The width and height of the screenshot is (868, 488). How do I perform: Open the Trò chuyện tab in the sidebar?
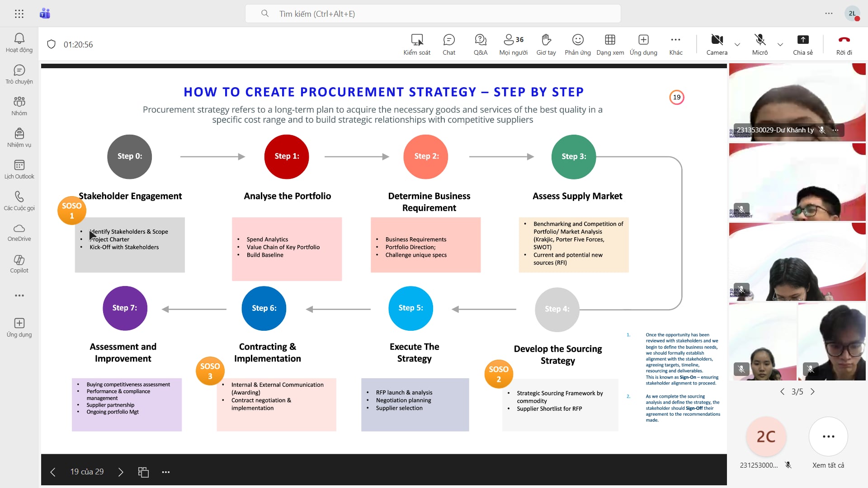pos(19,75)
